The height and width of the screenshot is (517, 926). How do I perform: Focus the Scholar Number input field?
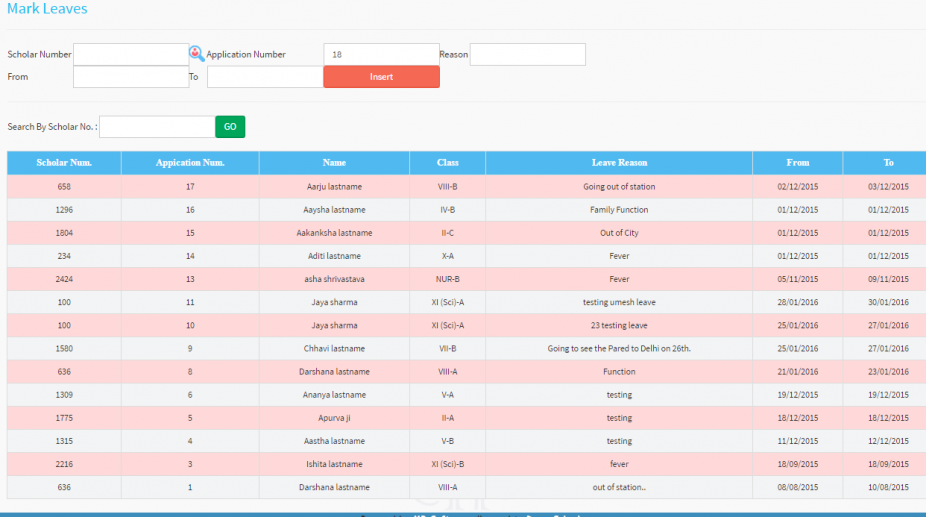[x=130, y=54]
